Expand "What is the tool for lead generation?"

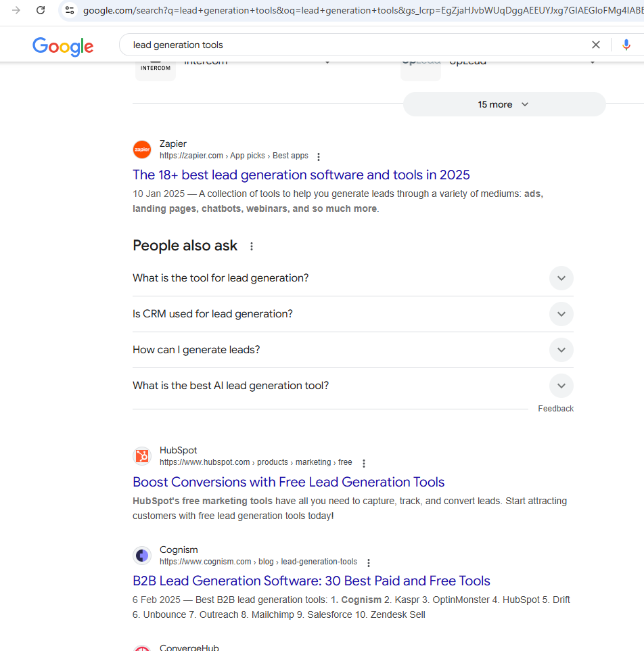point(561,278)
